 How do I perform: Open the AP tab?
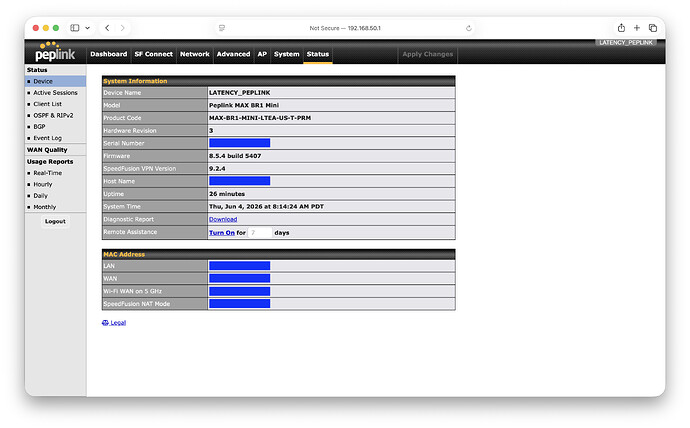262,54
